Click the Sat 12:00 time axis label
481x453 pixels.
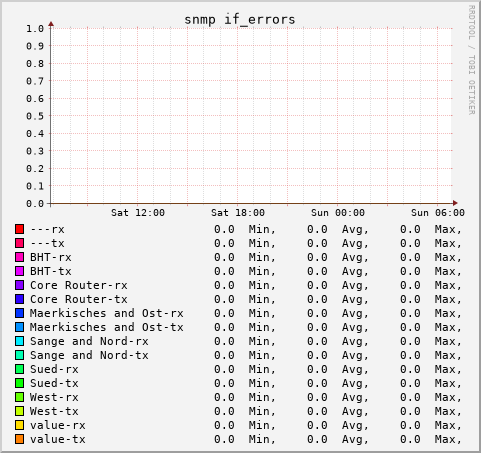pyautogui.click(x=138, y=213)
